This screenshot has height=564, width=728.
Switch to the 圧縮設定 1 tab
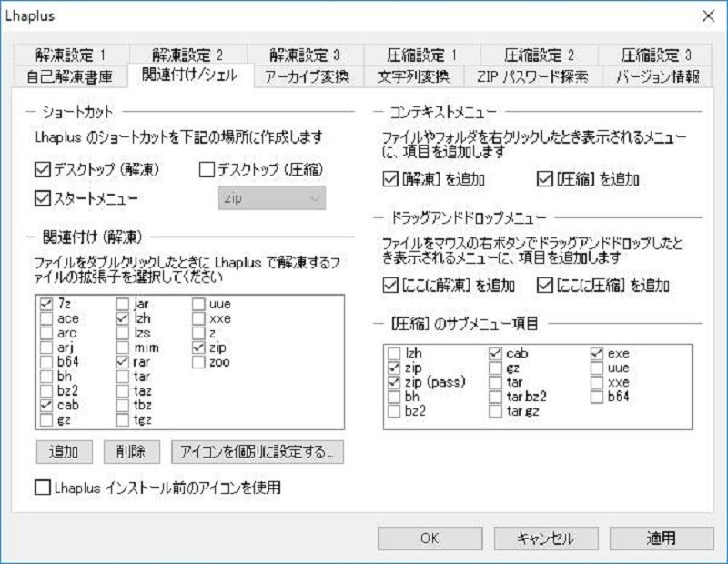(x=422, y=55)
